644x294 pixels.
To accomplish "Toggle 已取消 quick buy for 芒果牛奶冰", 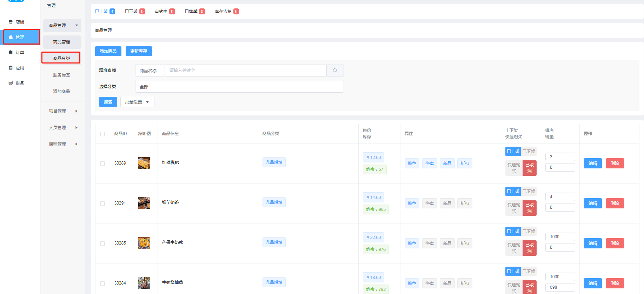I will [530, 248].
